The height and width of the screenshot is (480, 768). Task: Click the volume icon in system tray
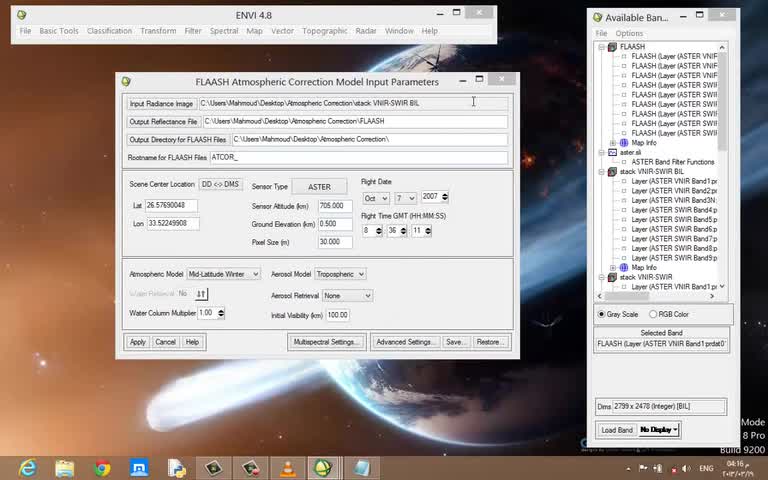(x=686, y=469)
